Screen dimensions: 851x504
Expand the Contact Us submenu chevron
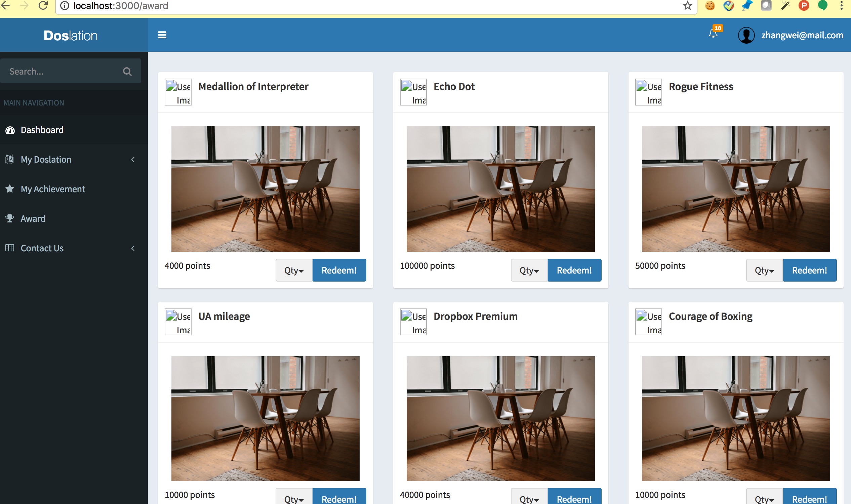point(133,248)
